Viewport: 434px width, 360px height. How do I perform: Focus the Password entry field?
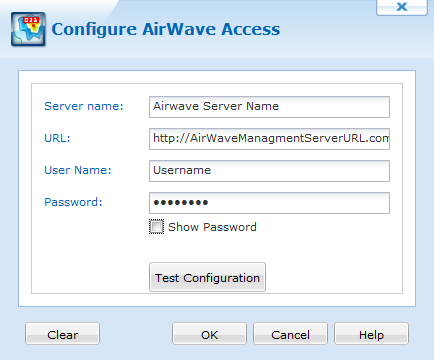(x=269, y=203)
